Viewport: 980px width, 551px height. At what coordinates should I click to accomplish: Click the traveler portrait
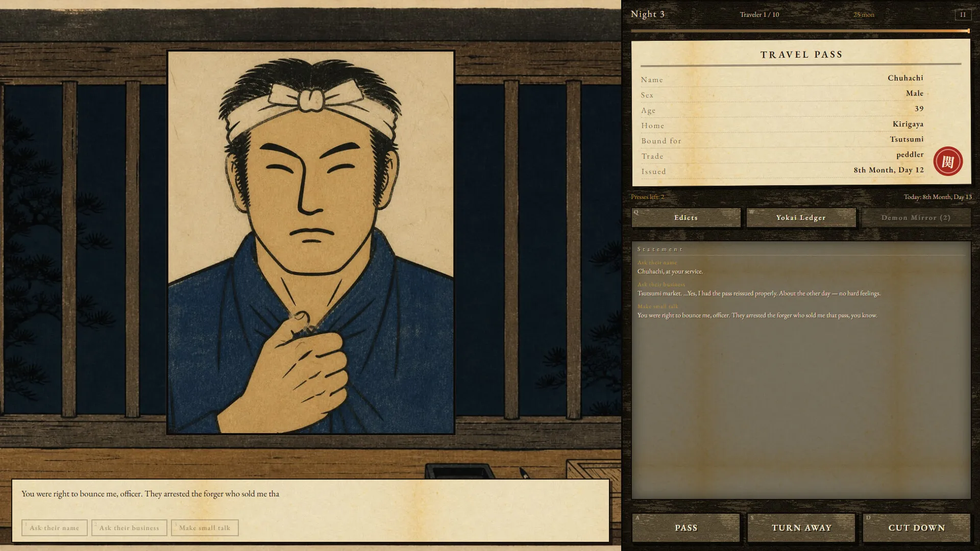310,242
